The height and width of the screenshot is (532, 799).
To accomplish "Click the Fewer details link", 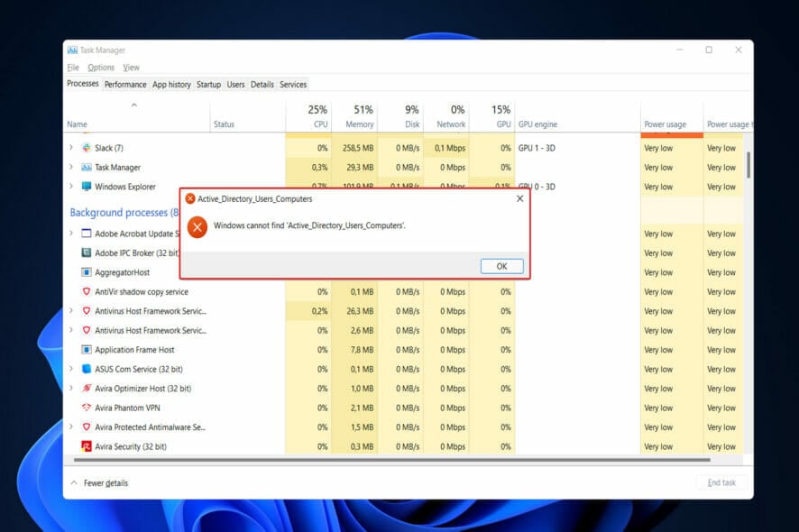I will (x=106, y=483).
